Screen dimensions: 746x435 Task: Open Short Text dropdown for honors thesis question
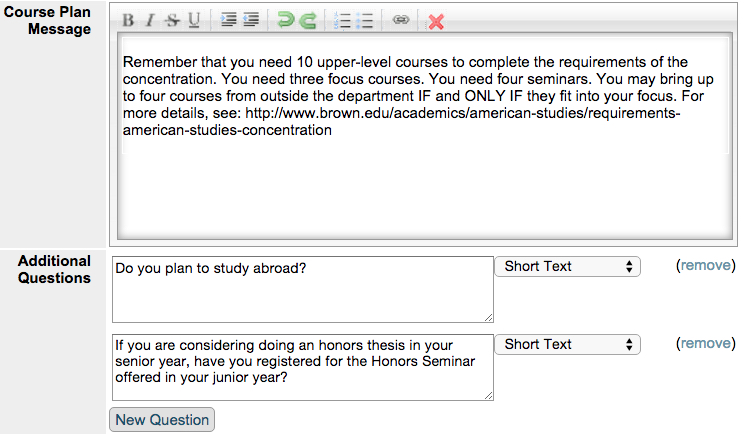(568, 345)
